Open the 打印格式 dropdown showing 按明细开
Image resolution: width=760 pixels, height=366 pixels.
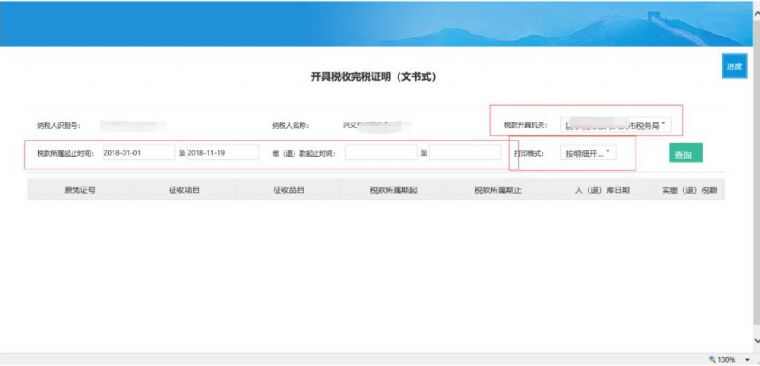pos(588,153)
